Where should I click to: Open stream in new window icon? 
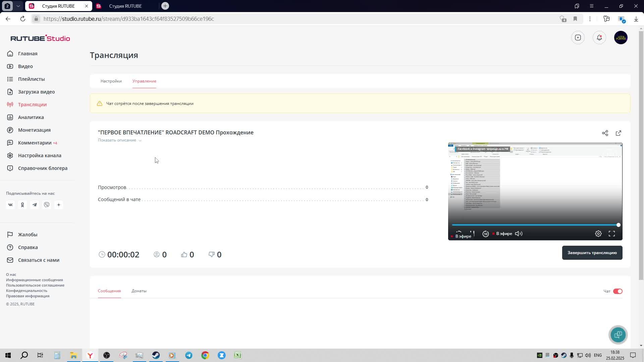619,133
